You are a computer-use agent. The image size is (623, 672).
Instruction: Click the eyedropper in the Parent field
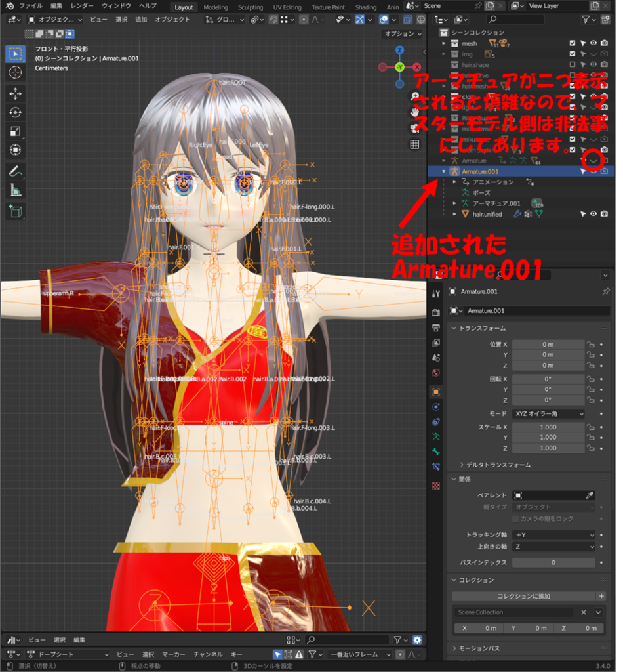(590, 495)
